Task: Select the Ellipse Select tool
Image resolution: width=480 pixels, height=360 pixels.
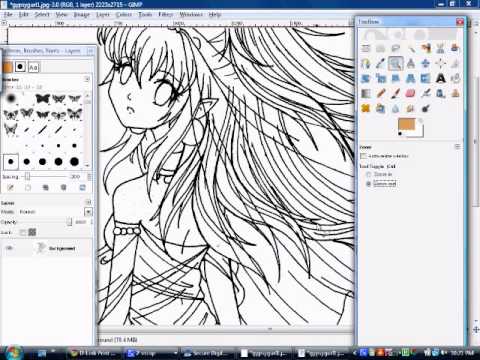Action: click(x=380, y=48)
